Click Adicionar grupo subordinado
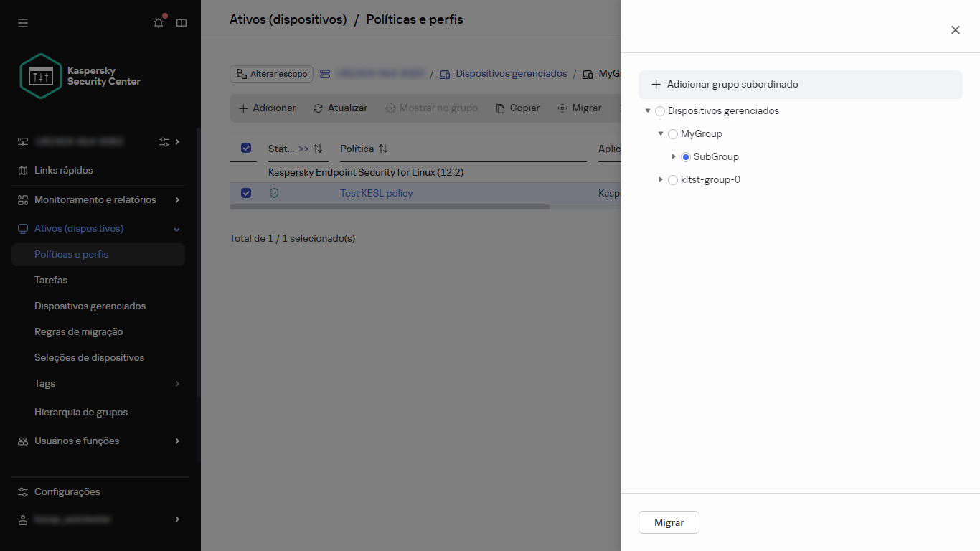The height and width of the screenshot is (551, 980). 732,85
